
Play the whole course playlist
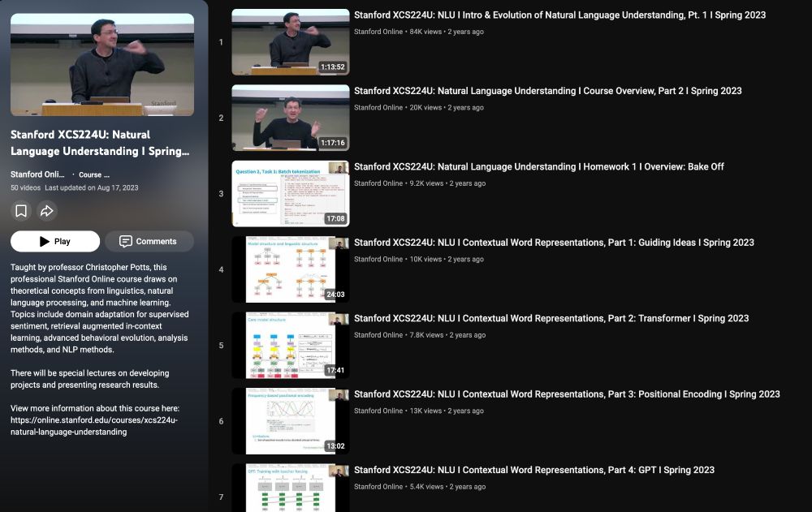[x=55, y=241]
